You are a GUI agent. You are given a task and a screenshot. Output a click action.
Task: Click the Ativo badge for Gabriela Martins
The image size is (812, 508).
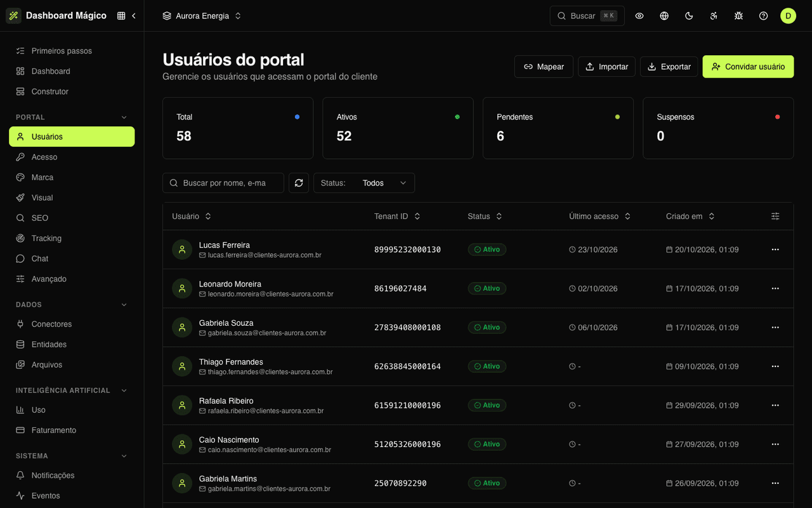[x=487, y=483]
